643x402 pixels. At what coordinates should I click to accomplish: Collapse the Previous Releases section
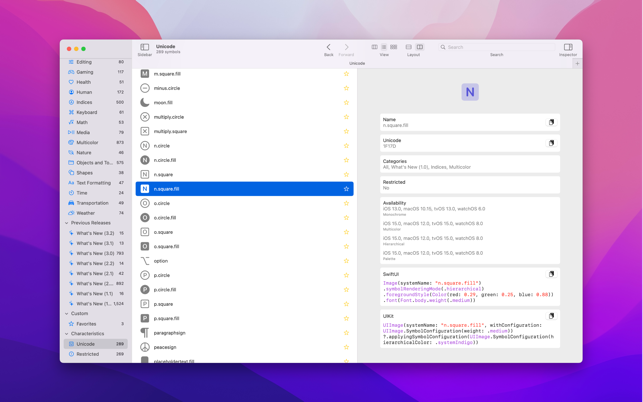66,223
